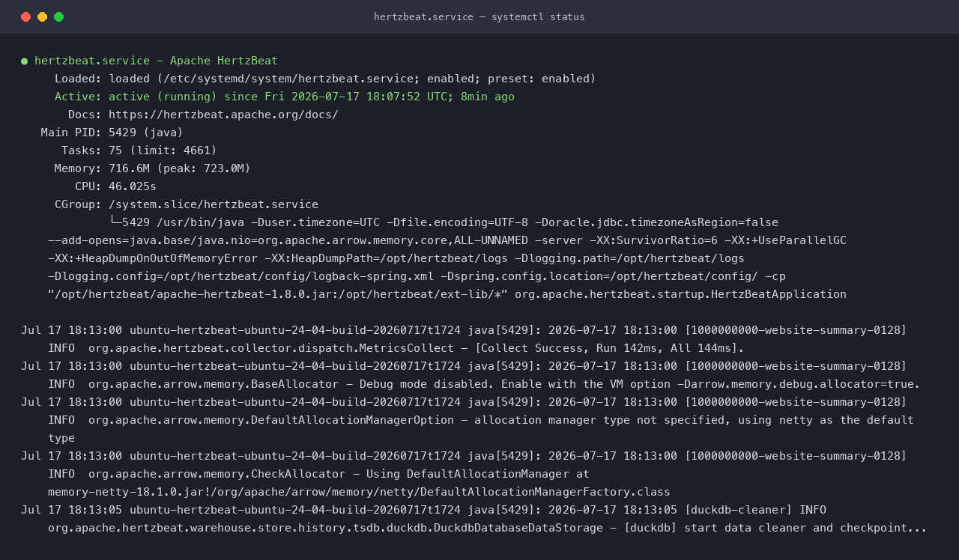The image size is (959, 560).
Task: Click the Tasks value 75 (limit: 4661)
Action: [x=163, y=150]
